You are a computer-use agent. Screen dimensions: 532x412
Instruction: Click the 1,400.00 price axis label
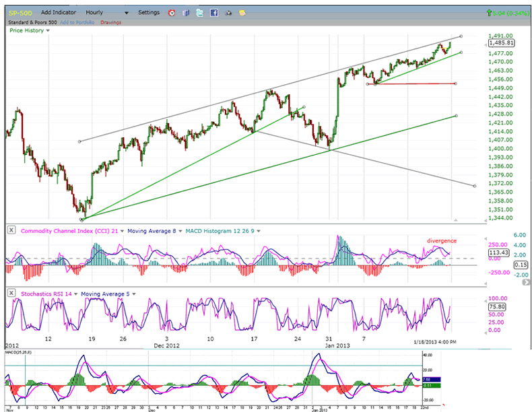(500, 149)
